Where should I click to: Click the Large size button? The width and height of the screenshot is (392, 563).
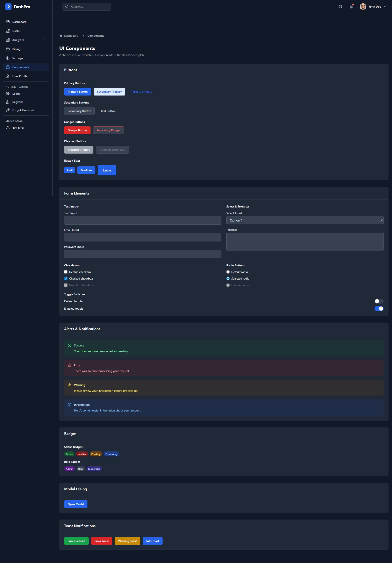pyautogui.click(x=107, y=170)
